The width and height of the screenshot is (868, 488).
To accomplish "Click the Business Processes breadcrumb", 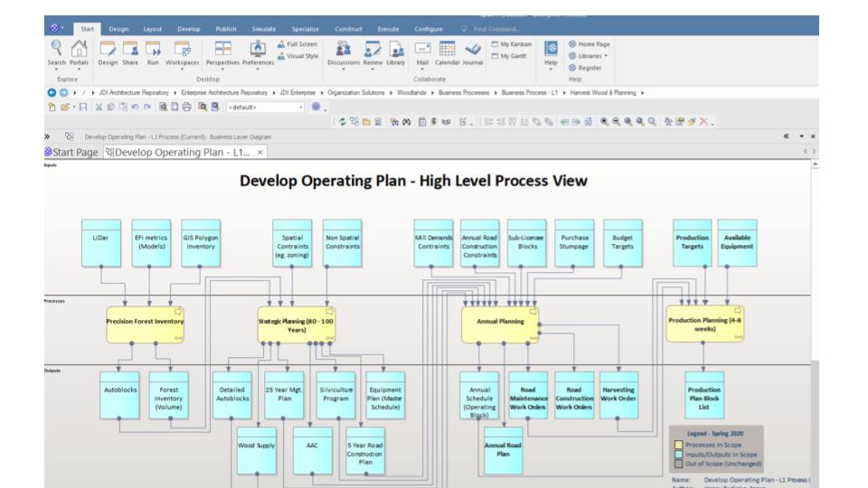I will click(x=464, y=93).
